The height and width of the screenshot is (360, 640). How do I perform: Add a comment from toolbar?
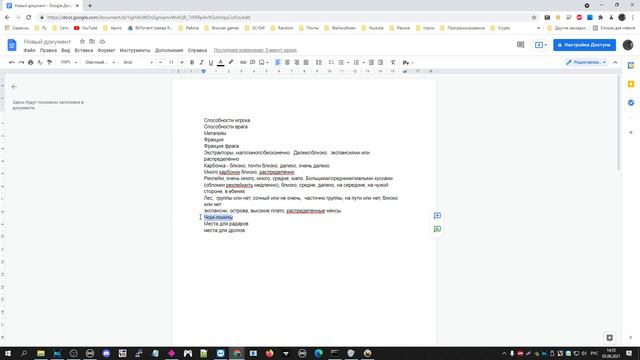coord(253,62)
